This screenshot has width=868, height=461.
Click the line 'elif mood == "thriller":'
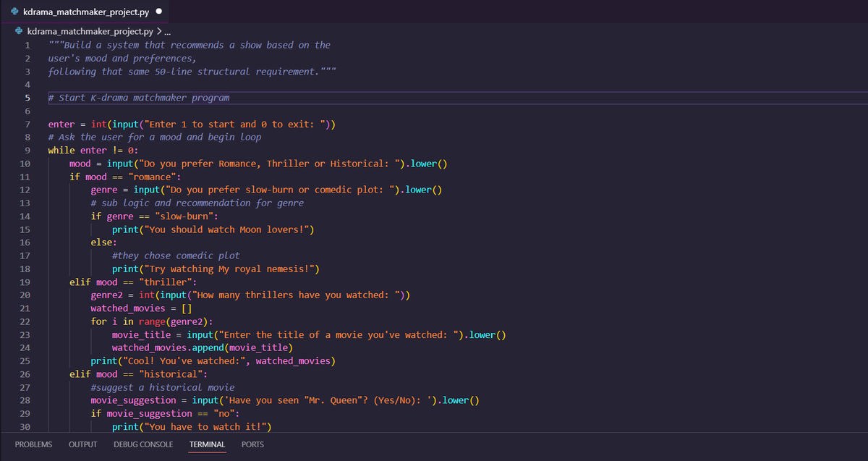pyautogui.click(x=133, y=282)
